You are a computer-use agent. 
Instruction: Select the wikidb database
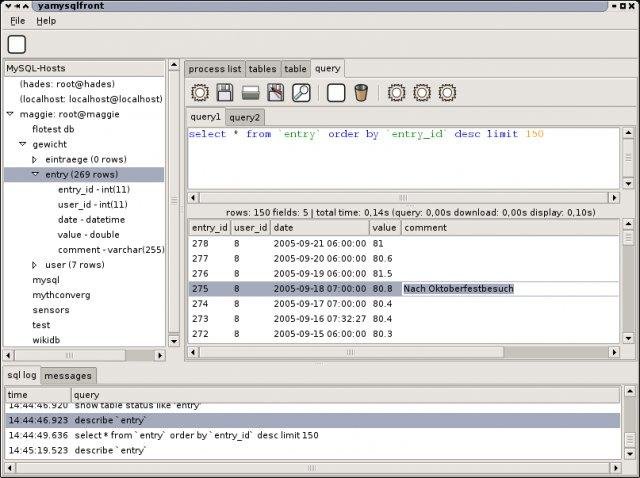tap(46, 340)
